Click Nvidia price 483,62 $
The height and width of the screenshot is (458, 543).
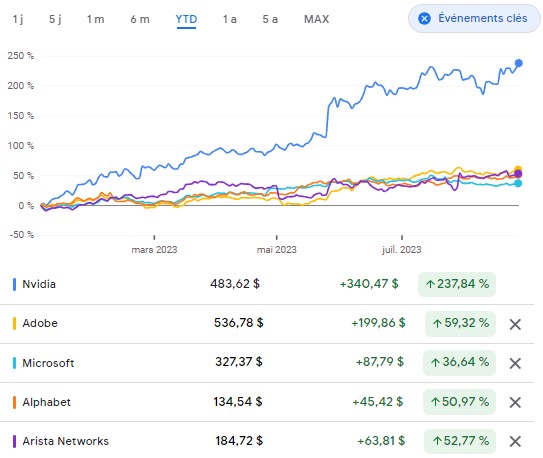235,284
